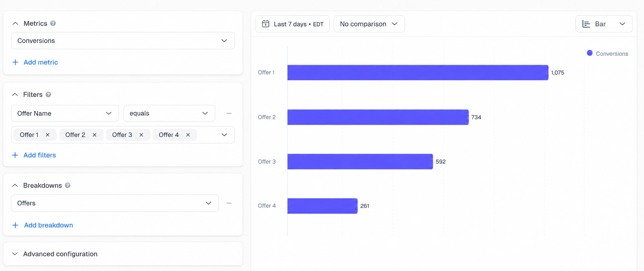Remove the Offer 4 filter chip
The width and height of the screenshot is (644, 271).
pyautogui.click(x=188, y=135)
